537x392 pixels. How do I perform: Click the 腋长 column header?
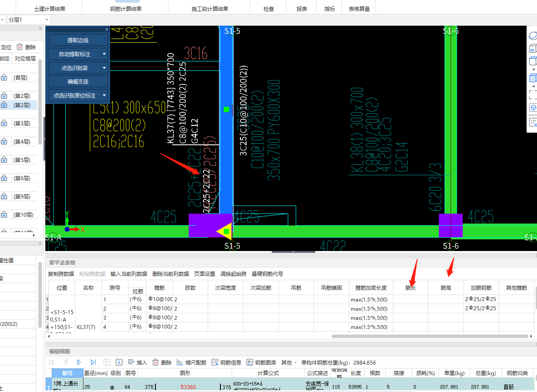(411, 288)
